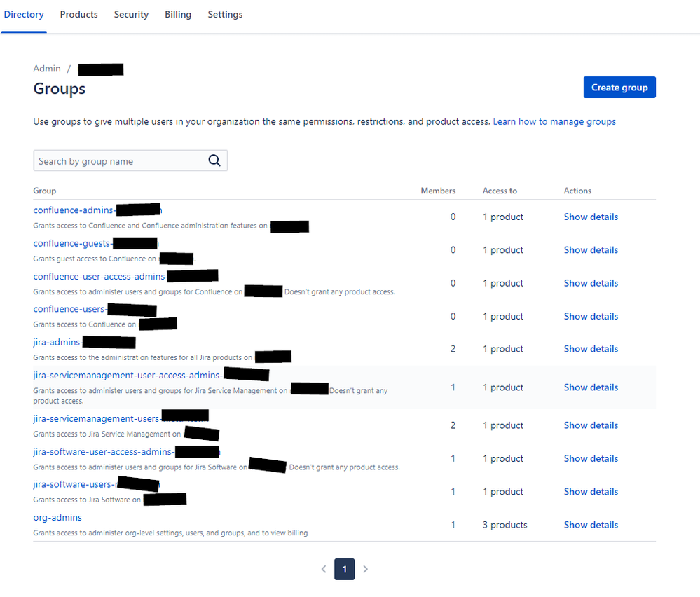Show details for org-admins group
700x597 pixels.
tap(590, 525)
